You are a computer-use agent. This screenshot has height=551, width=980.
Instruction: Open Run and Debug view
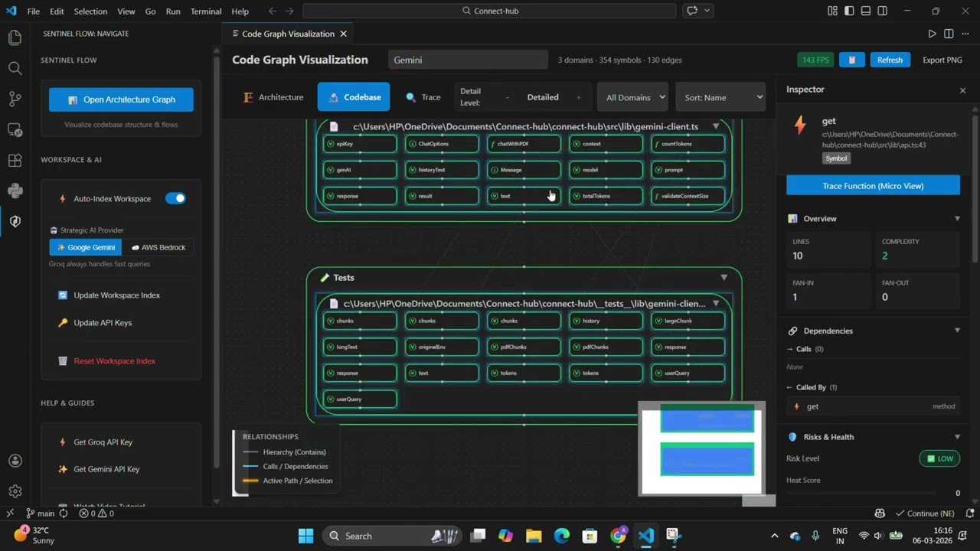(x=15, y=129)
